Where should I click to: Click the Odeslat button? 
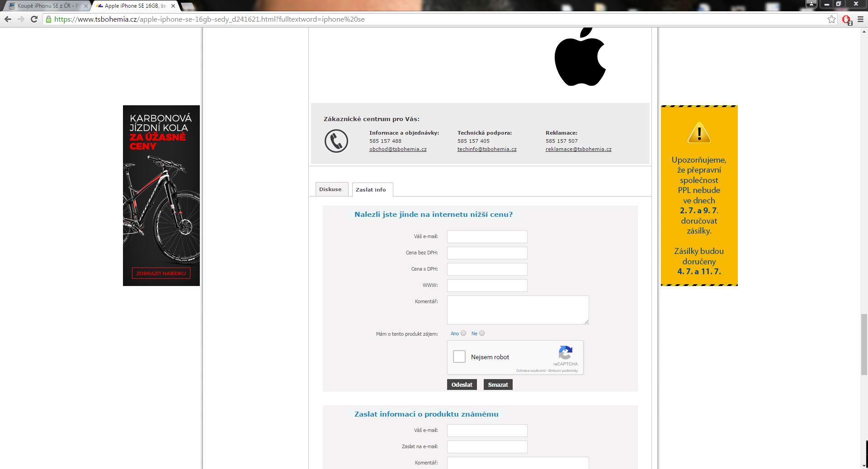pyautogui.click(x=462, y=385)
